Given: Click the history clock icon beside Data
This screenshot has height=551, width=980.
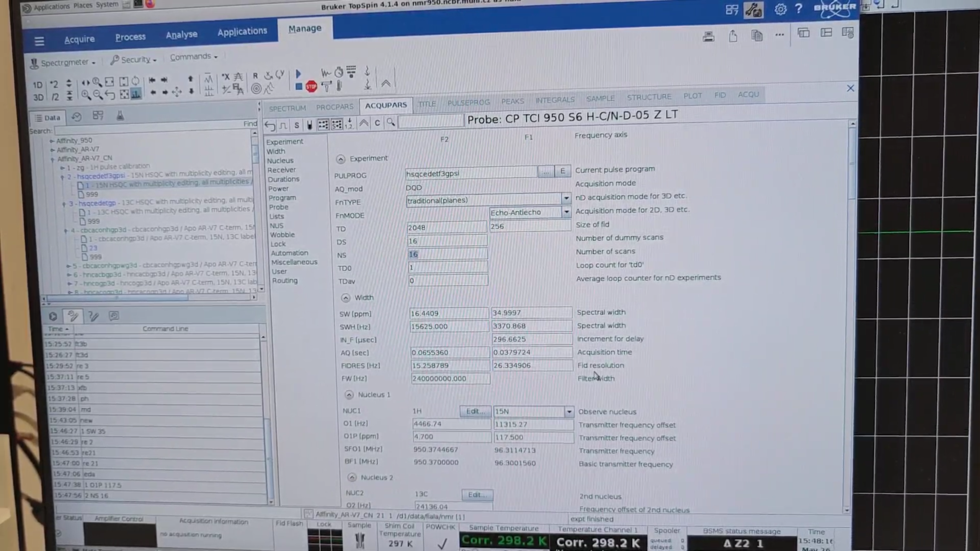Looking at the screenshot, I should pos(77,117).
